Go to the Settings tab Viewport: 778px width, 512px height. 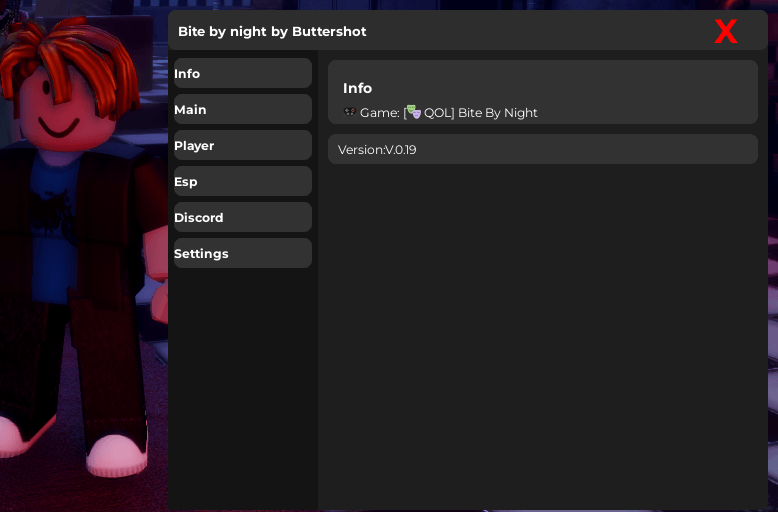point(243,253)
